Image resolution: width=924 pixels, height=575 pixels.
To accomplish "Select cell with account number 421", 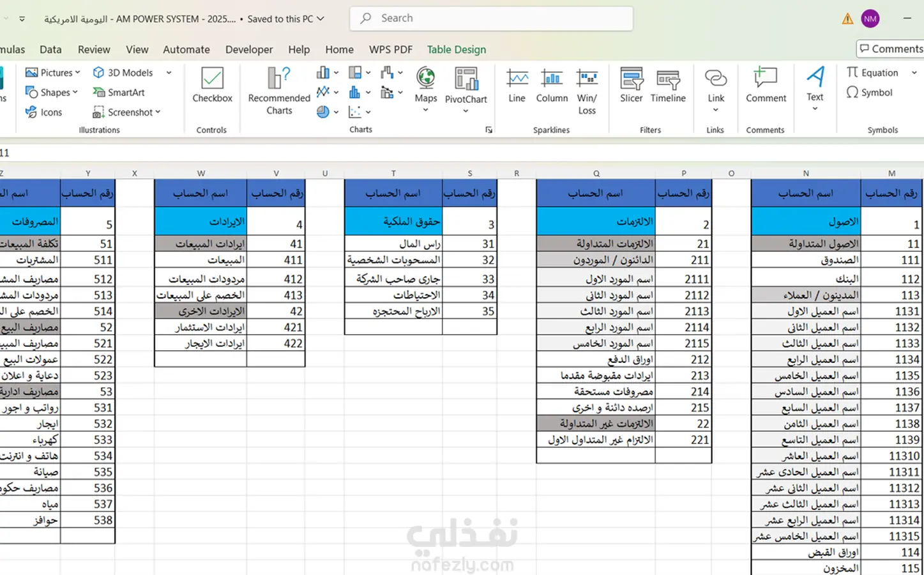I will pyautogui.click(x=276, y=327).
